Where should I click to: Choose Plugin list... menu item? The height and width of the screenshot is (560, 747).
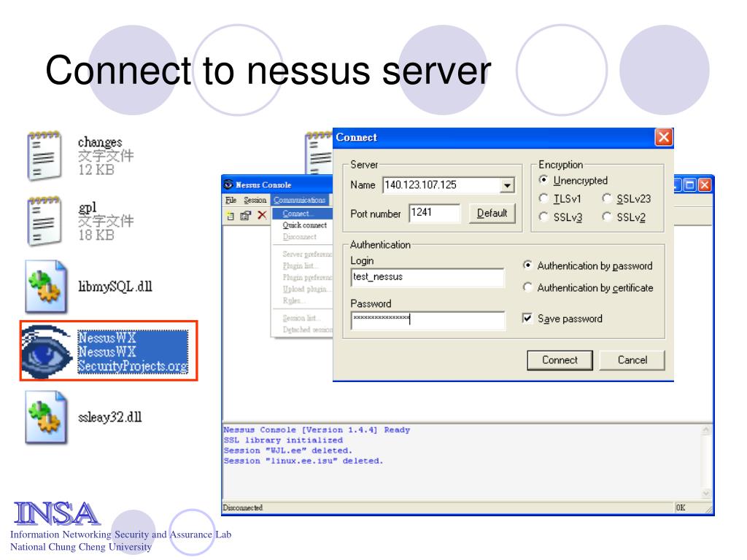click(302, 265)
